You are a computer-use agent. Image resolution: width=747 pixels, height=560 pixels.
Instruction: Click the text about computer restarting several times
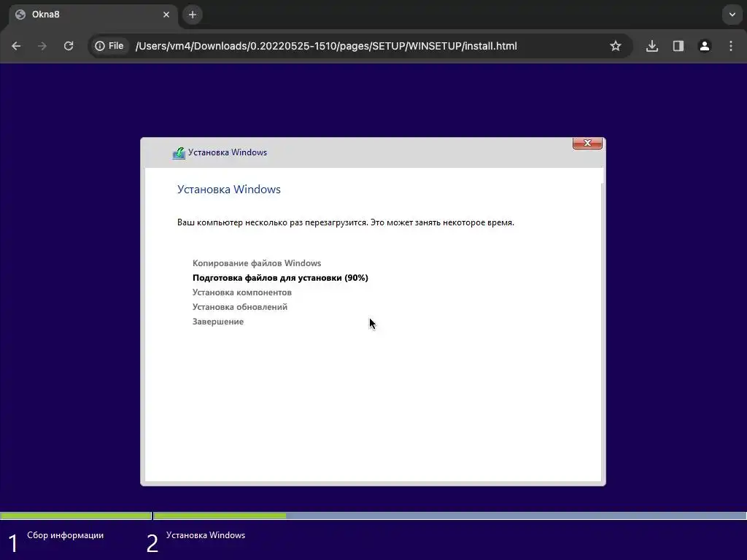pyautogui.click(x=346, y=222)
